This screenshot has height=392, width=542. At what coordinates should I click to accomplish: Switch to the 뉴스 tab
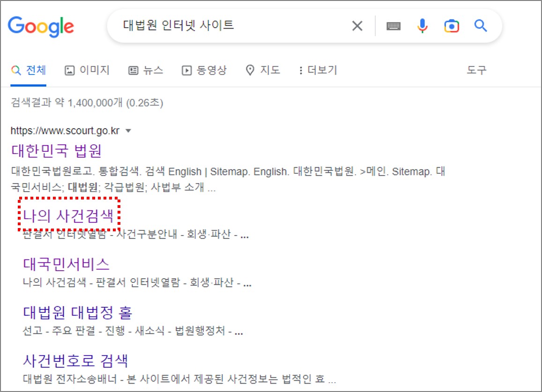(x=146, y=70)
